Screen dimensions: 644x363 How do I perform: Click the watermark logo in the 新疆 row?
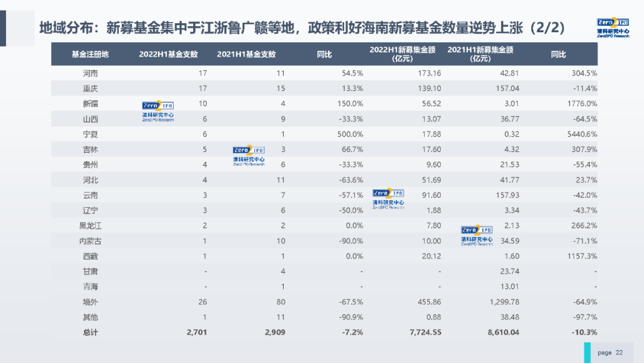[158, 112]
